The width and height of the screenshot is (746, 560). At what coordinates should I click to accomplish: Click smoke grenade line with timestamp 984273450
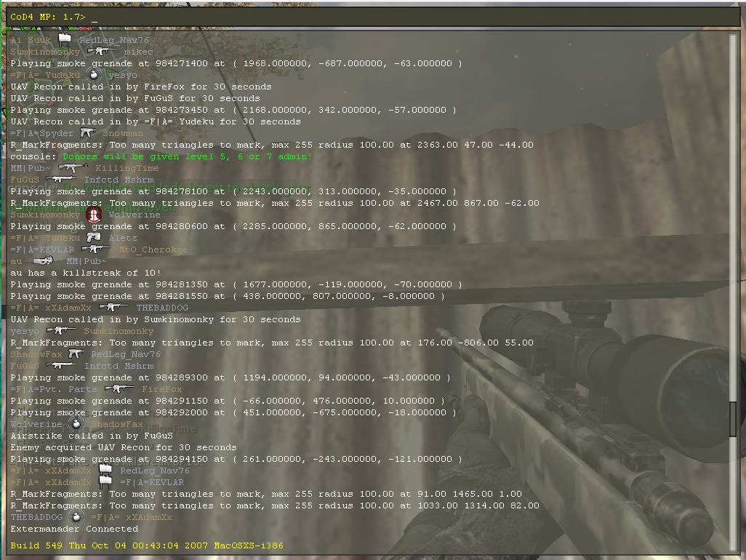click(x=233, y=110)
